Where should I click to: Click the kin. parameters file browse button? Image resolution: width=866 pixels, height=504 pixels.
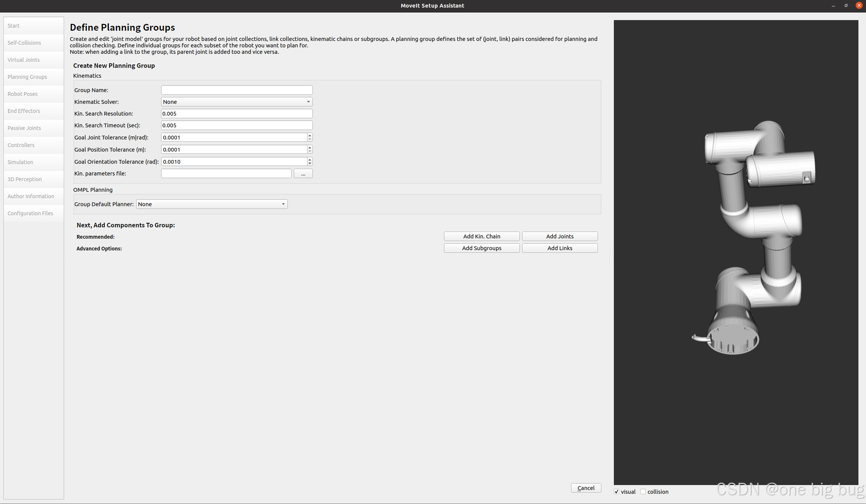click(x=303, y=174)
